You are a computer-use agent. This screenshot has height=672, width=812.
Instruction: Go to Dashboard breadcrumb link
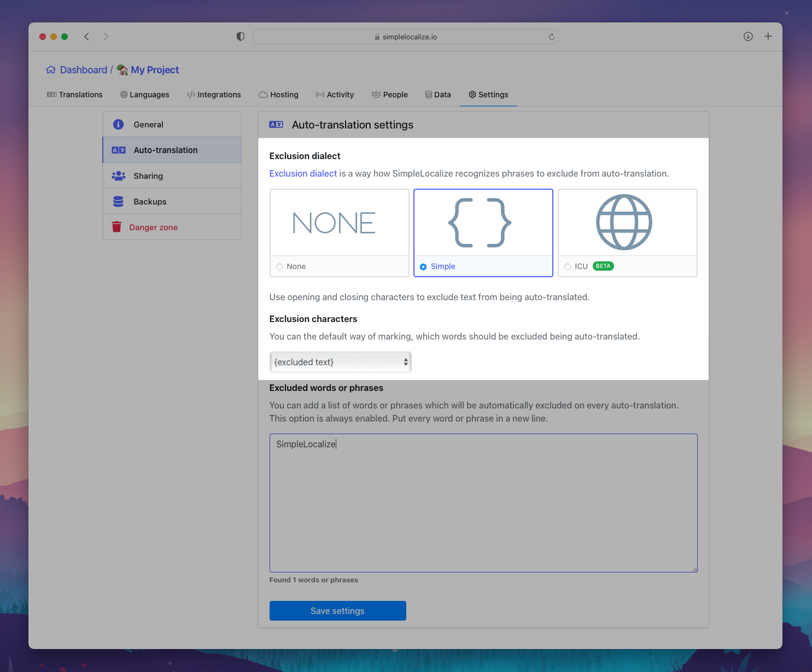tap(84, 70)
